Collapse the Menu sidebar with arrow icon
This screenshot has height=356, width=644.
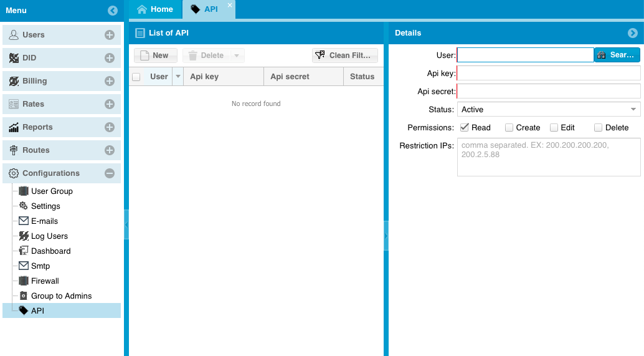[113, 11]
